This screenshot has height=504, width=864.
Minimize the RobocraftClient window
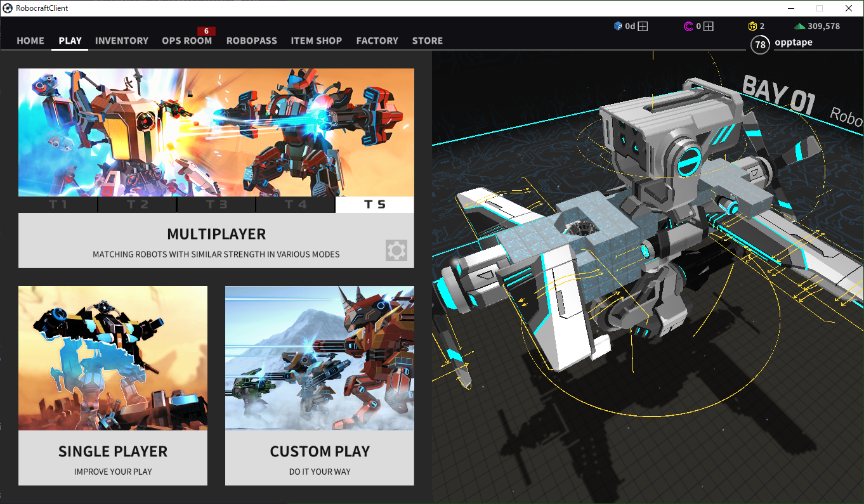coord(790,8)
